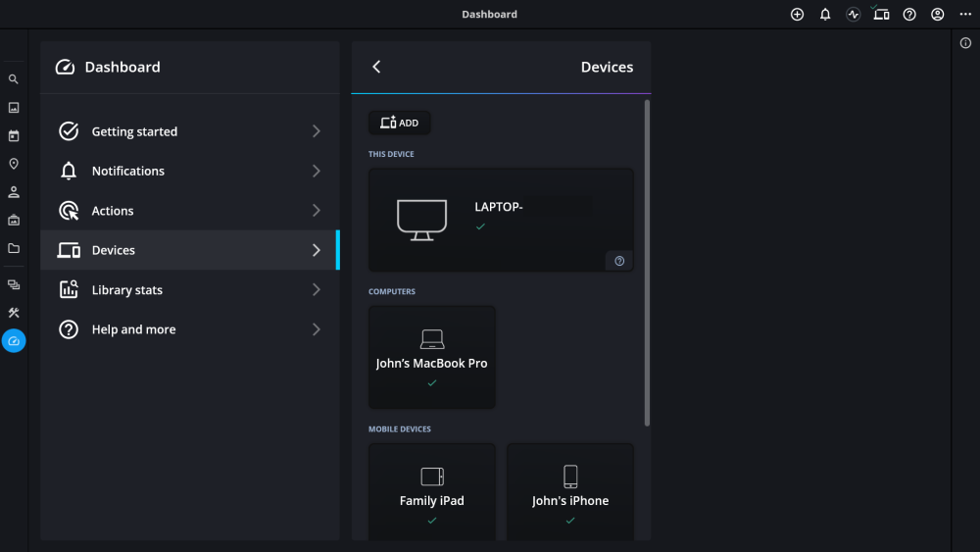Open the LAPTOP- device name
This screenshot has width=980, height=552.
(x=499, y=207)
